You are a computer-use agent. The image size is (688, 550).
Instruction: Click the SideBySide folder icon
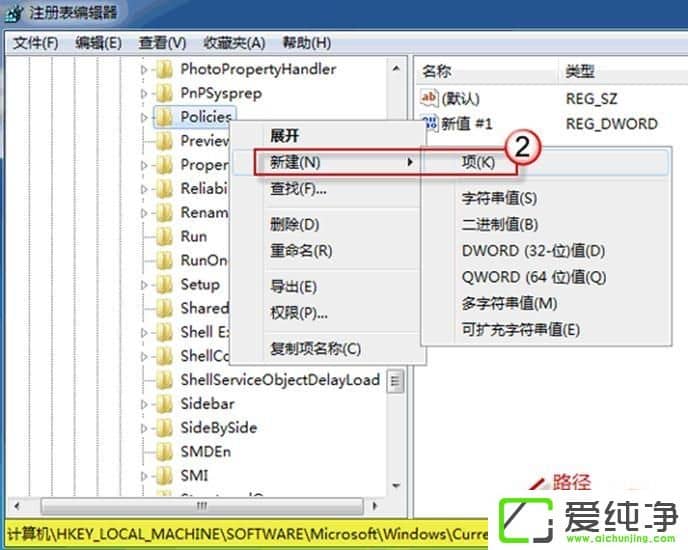(x=165, y=428)
